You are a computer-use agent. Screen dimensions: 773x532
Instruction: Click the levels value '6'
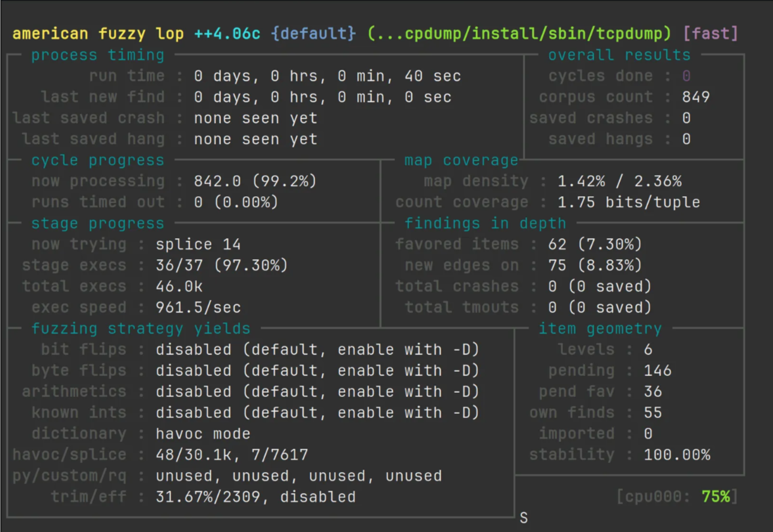pos(648,350)
